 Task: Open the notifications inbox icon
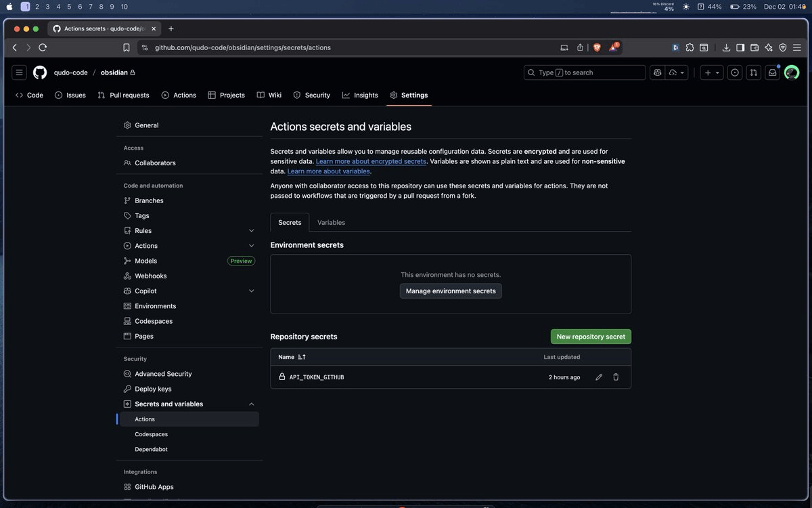tap(771, 72)
